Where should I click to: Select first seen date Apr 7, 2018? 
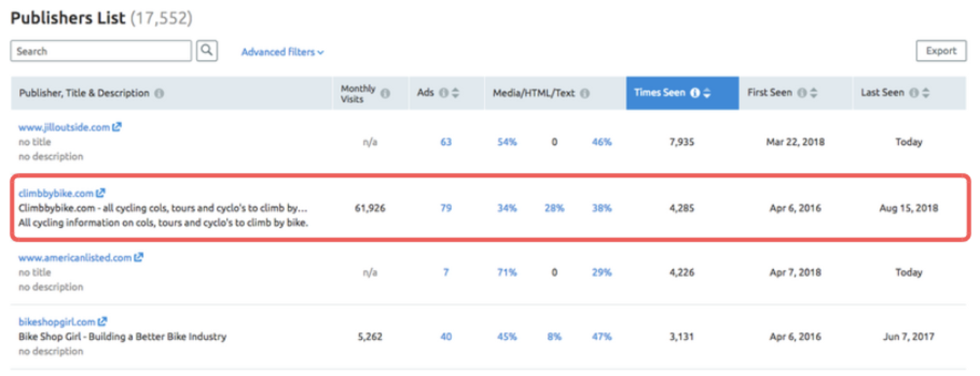click(795, 273)
